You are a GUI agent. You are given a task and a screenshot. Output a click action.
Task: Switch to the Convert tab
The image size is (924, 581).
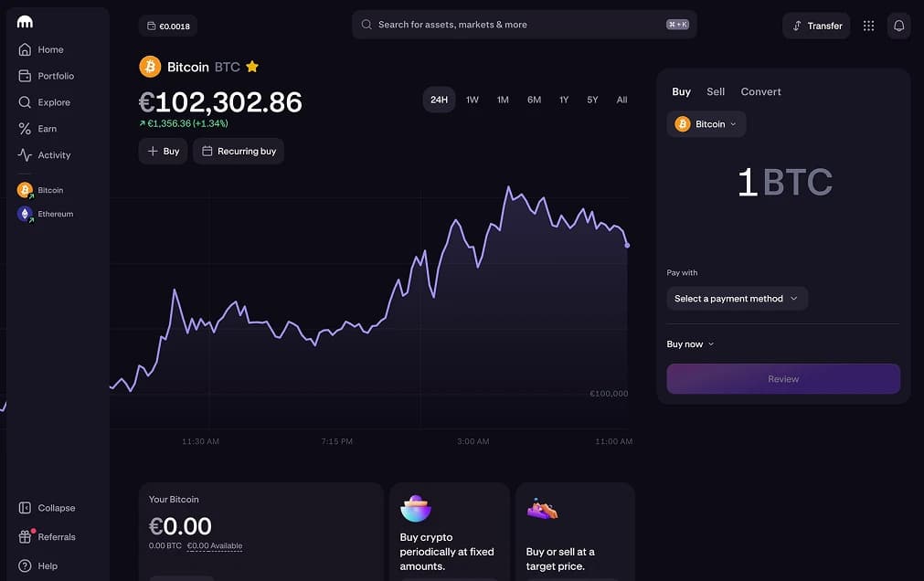point(760,91)
